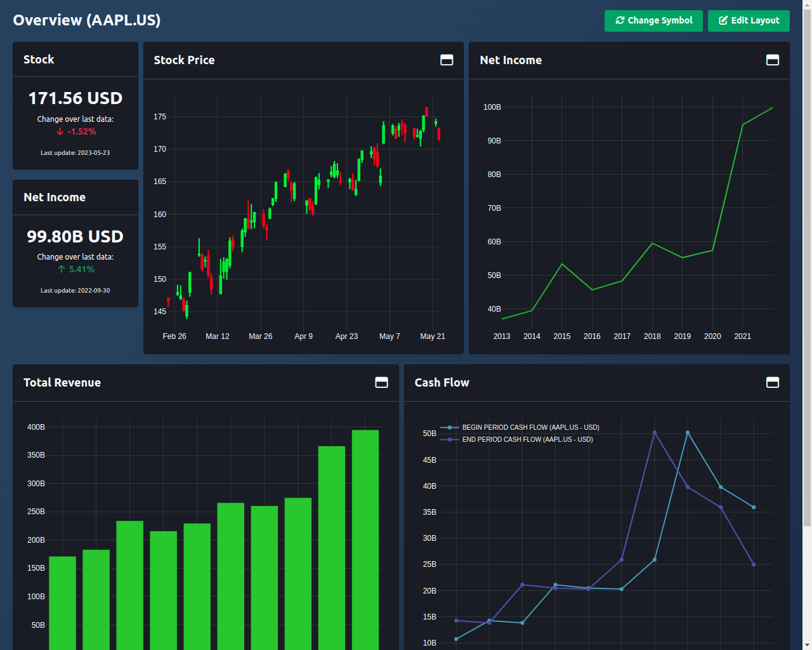Viewport: 812px width, 650px height.
Task: Click the tallest Total Revenue bar
Action: click(365, 540)
